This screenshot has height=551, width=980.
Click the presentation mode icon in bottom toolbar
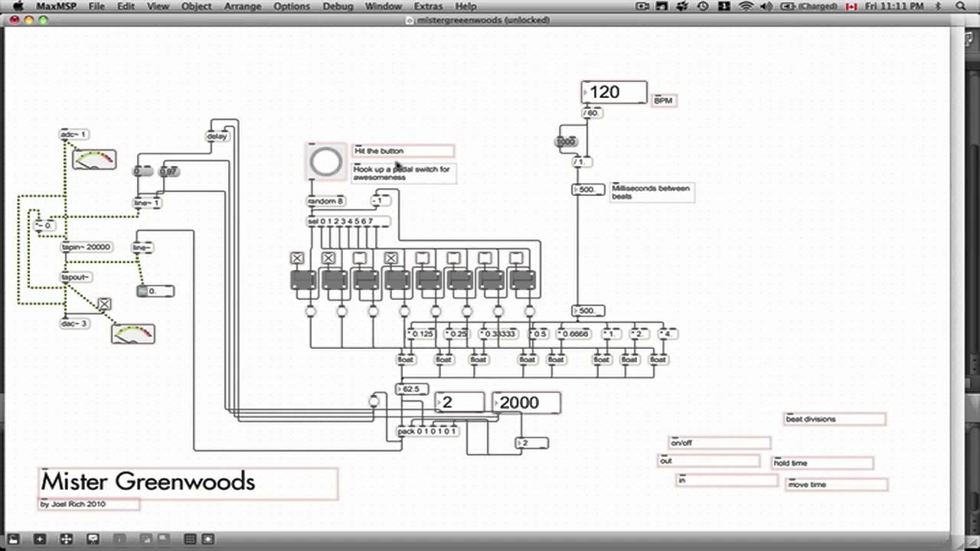click(93, 540)
